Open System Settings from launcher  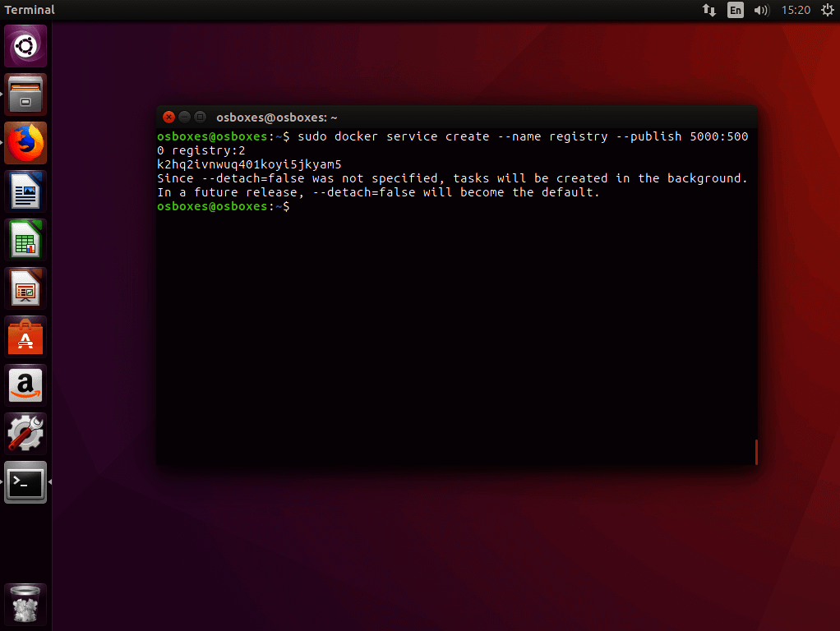(x=26, y=434)
